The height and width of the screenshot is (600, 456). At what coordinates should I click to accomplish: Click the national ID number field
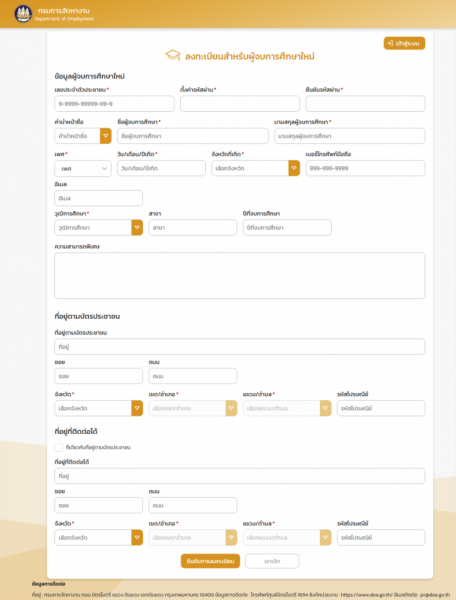[x=114, y=104]
